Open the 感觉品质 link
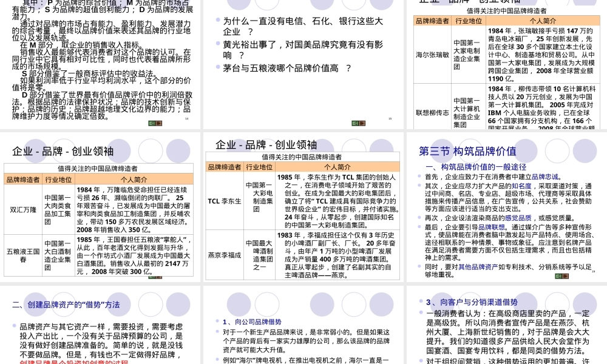 [518, 218]
